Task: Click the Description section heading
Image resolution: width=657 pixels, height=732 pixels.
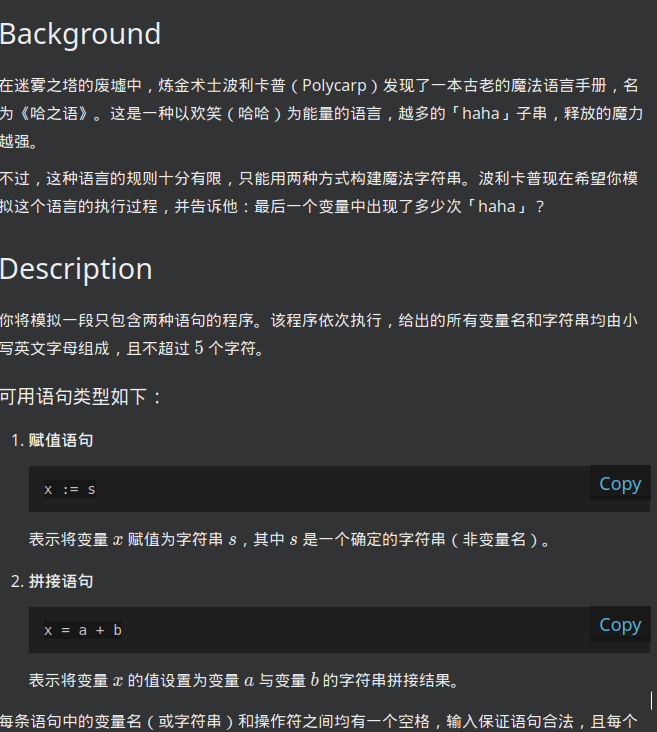Action: pyautogui.click(x=76, y=269)
